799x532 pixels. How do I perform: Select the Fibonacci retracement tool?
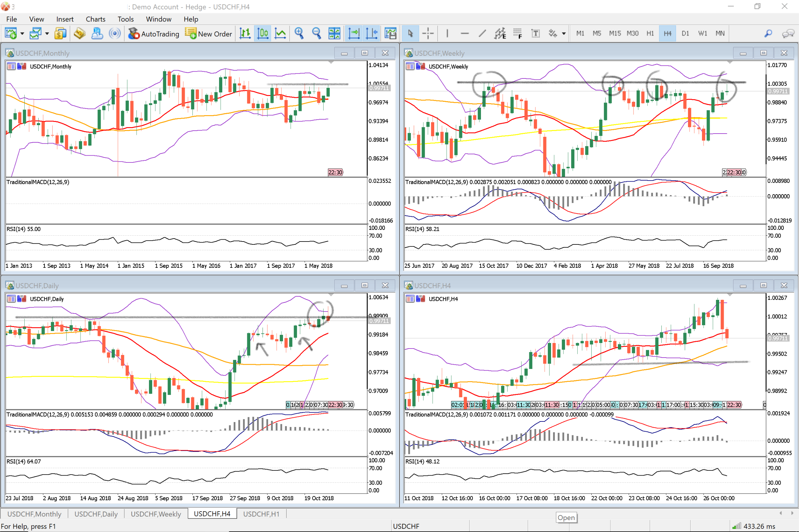[518, 33]
